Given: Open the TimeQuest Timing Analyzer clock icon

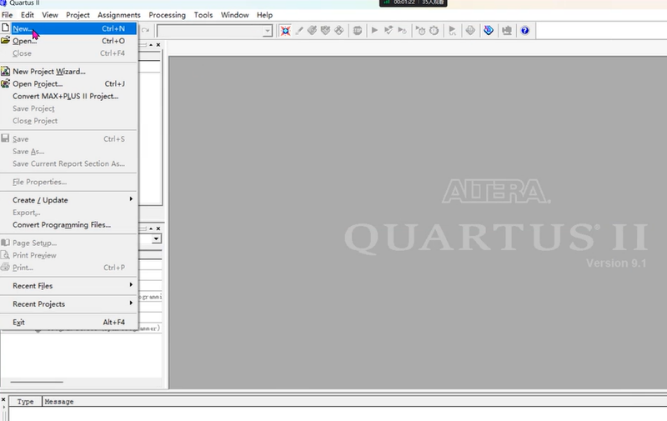Looking at the screenshot, I should 434,31.
